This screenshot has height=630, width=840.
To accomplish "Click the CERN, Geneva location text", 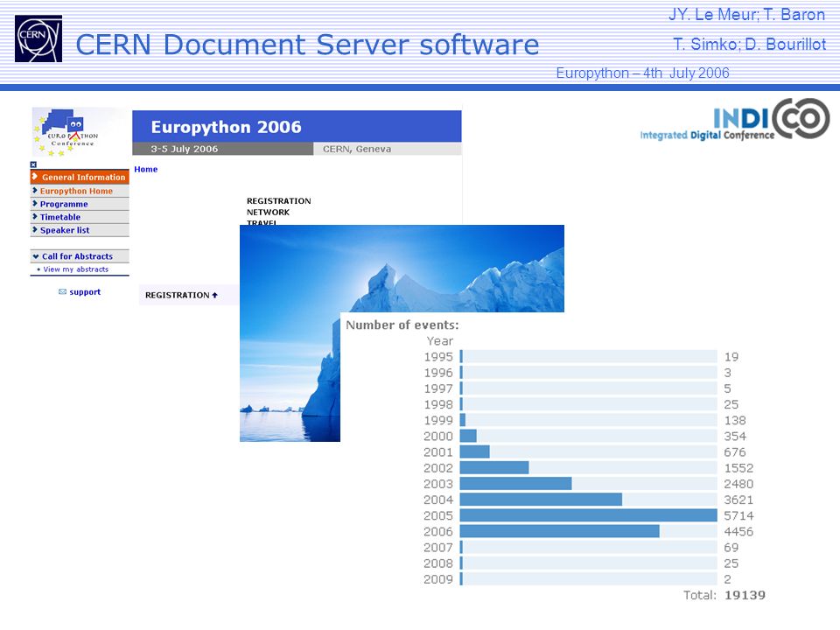I will click(x=357, y=149).
